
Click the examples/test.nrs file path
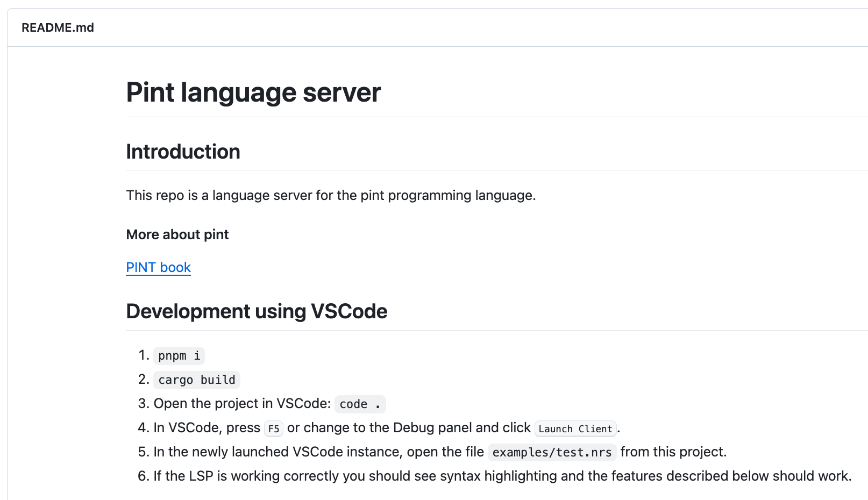click(x=552, y=453)
